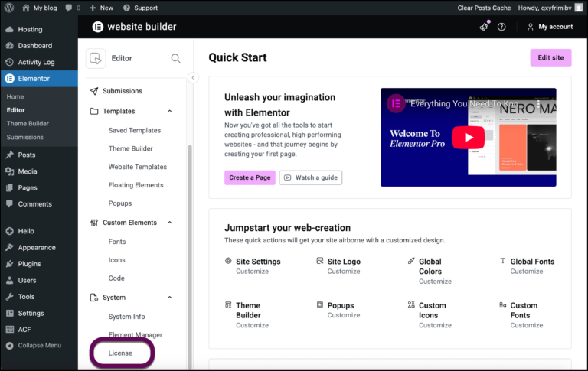Collapse the Templates section chevron
This screenshot has height=371, width=588.
click(x=169, y=112)
